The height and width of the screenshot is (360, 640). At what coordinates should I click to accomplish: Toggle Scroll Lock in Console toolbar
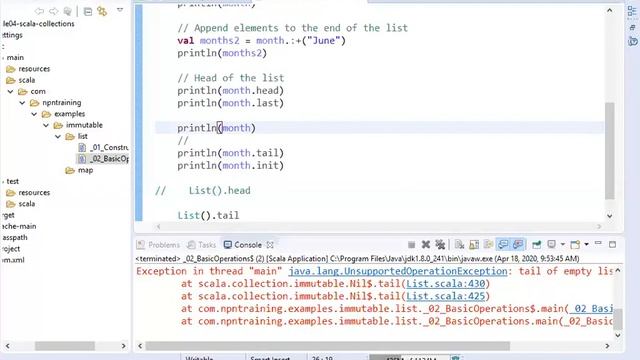click(474, 244)
